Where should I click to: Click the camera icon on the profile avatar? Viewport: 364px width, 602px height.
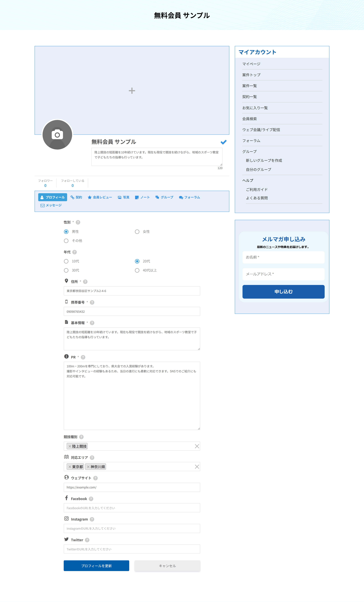point(57,135)
